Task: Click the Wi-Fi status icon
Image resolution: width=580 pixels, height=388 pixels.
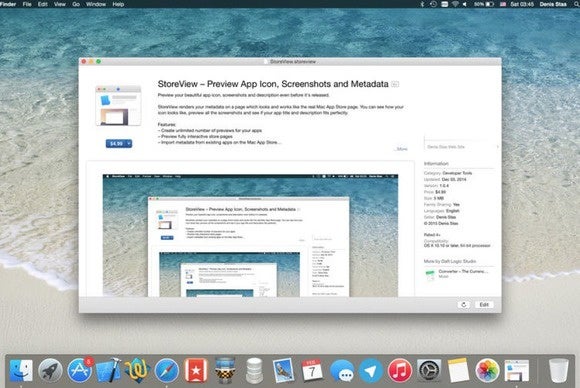Action: pos(455,4)
